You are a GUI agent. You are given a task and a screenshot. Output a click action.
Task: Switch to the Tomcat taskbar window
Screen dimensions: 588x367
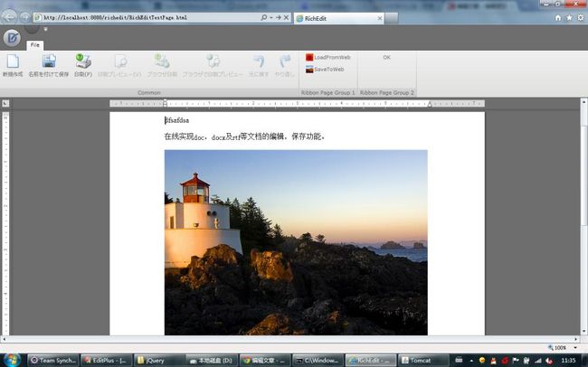point(423,361)
